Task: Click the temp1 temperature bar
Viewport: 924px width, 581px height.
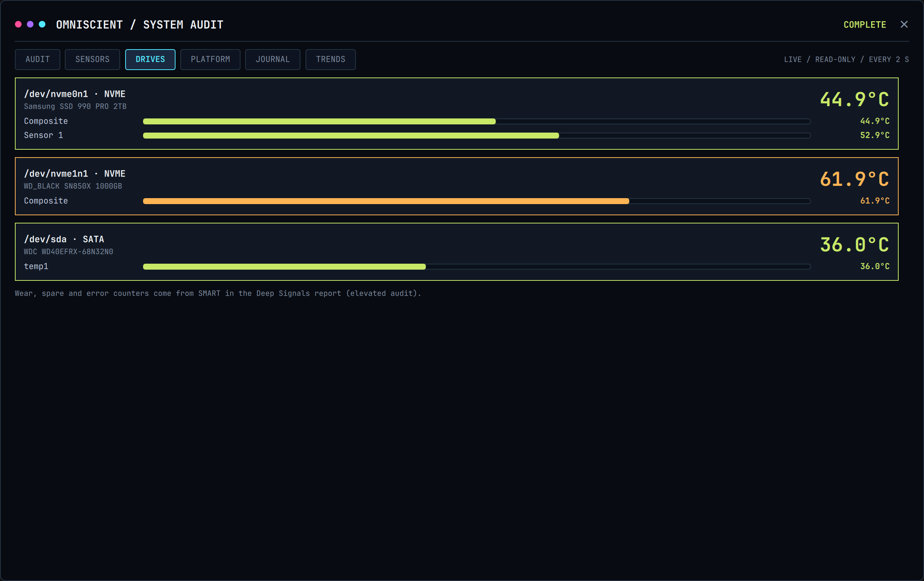Action: coord(477,267)
